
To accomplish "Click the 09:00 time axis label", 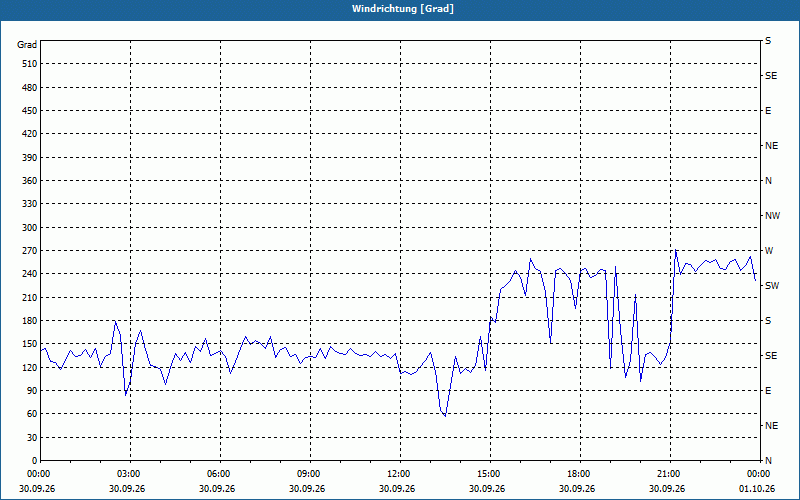I will click(309, 474).
